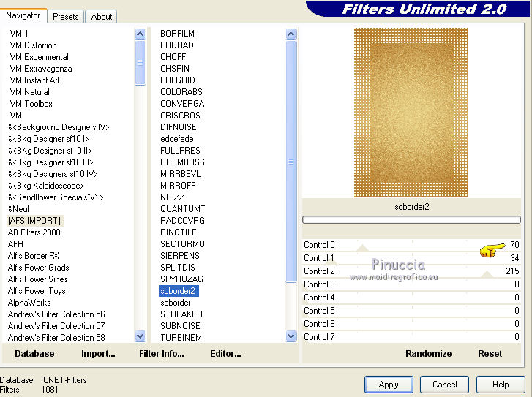Select the sqborder filter
The image size is (532, 397).
tap(175, 303)
